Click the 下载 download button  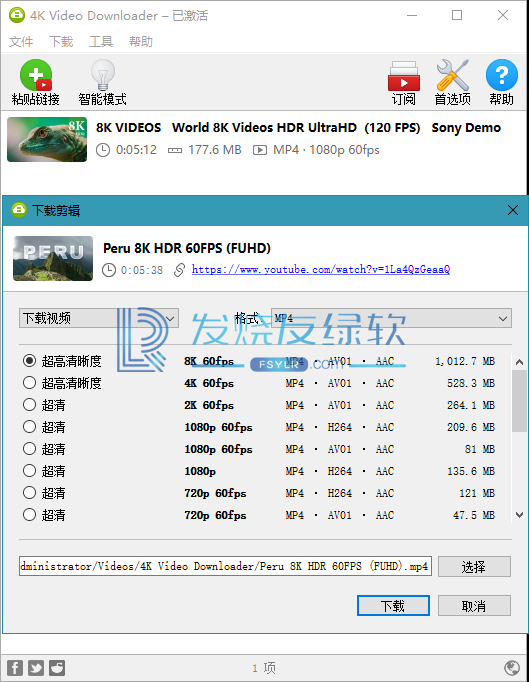[x=393, y=605]
